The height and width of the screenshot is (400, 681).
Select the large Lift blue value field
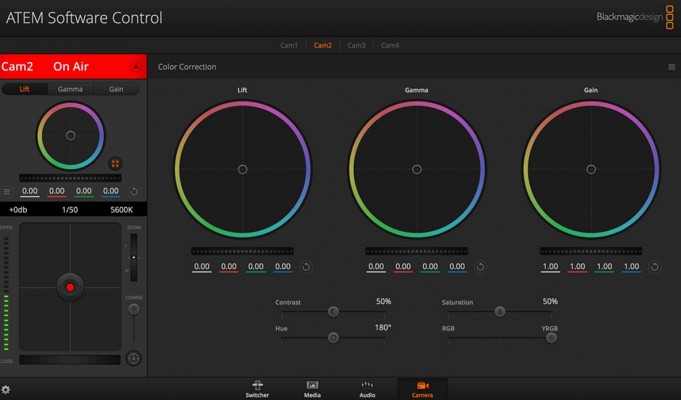[x=283, y=267]
